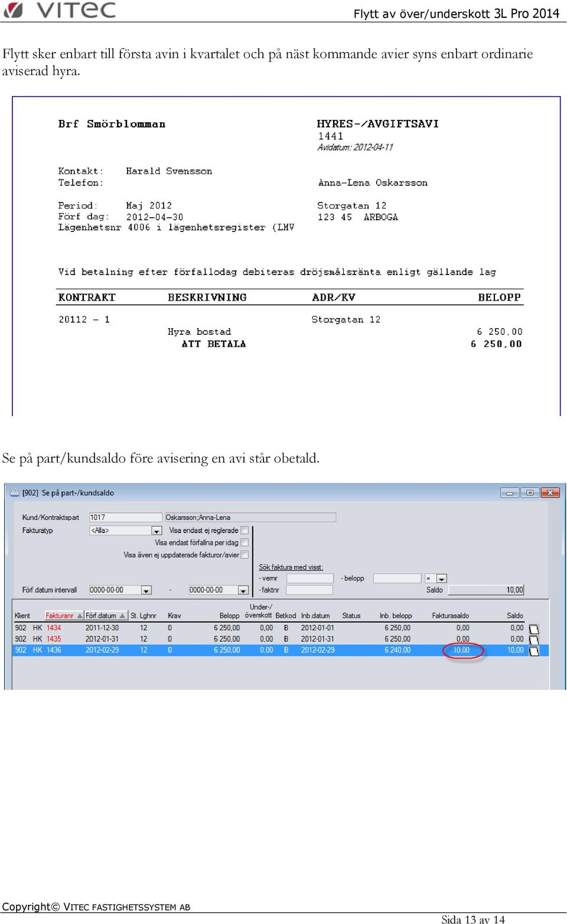The height and width of the screenshot is (924, 567).
Task: Click contract number '20112 - 1'
Action: click(84, 319)
